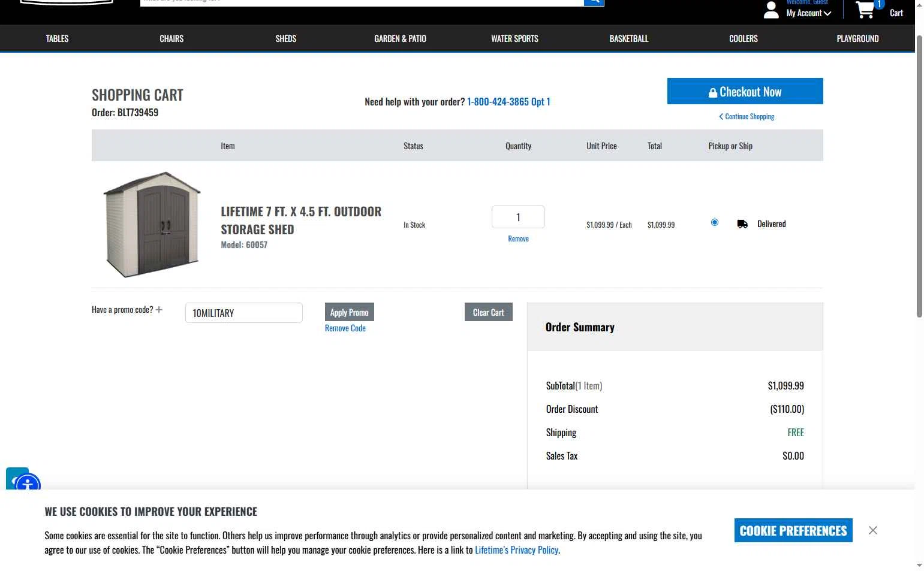Screen dimensions: 924x571
Task: Click the Checkout Now button
Action: [745, 91]
